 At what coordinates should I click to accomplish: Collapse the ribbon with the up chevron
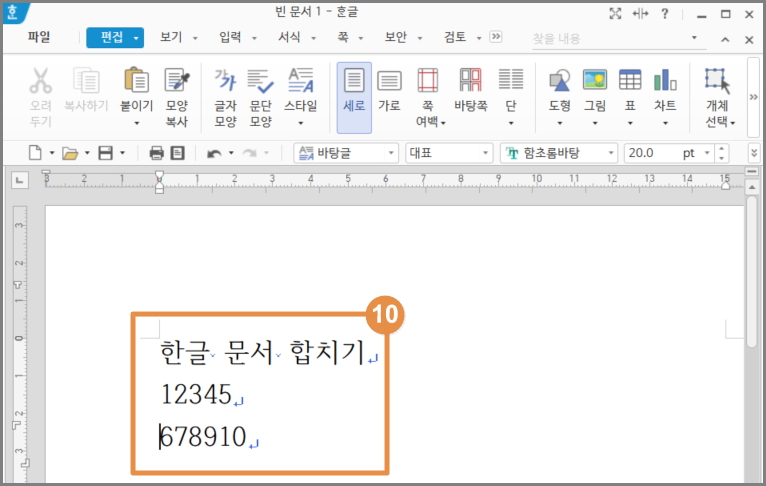[725, 40]
